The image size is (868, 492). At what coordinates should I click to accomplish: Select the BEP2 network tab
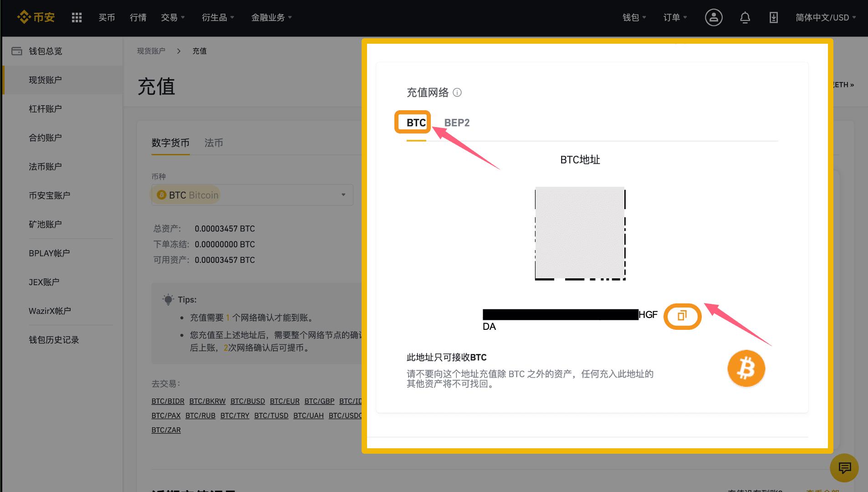pyautogui.click(x=457, y=123)
